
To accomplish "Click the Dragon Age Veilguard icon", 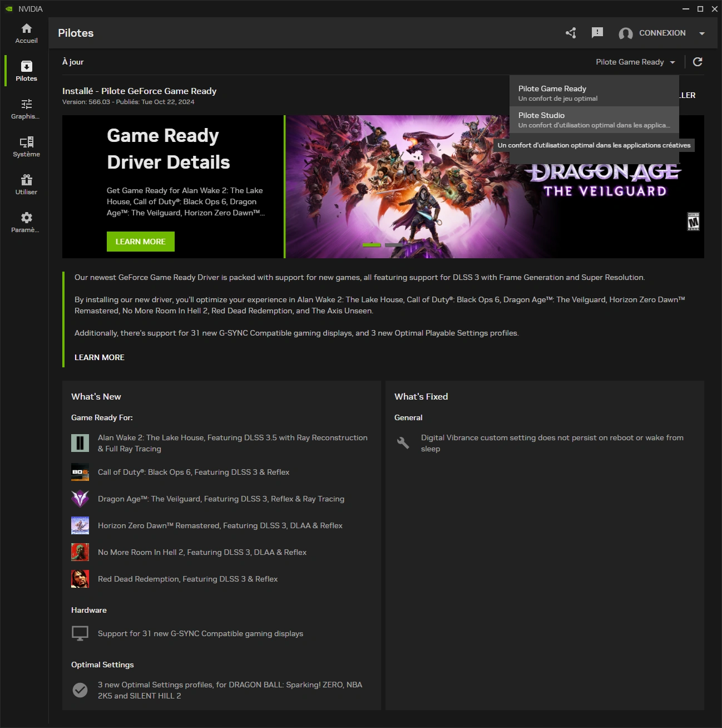I will 80,499.
